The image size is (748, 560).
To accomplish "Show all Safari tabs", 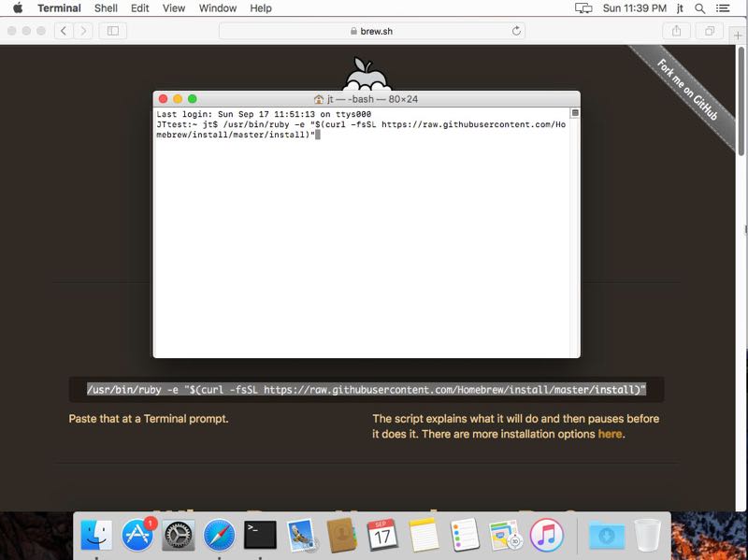I will point(710,31).
